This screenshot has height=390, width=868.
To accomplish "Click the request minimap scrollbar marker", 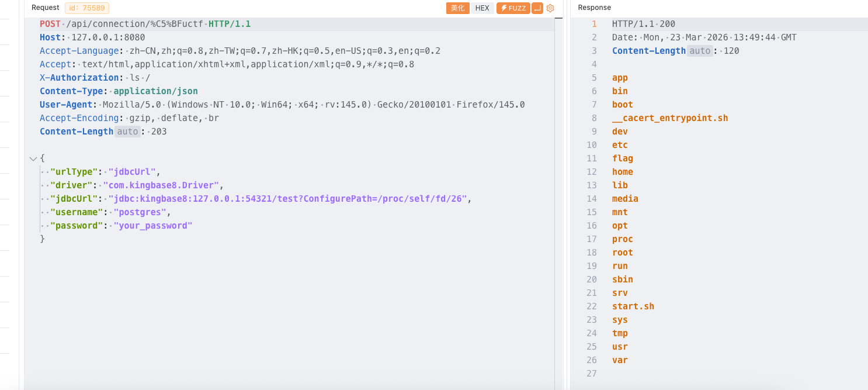I will (558, 19).
